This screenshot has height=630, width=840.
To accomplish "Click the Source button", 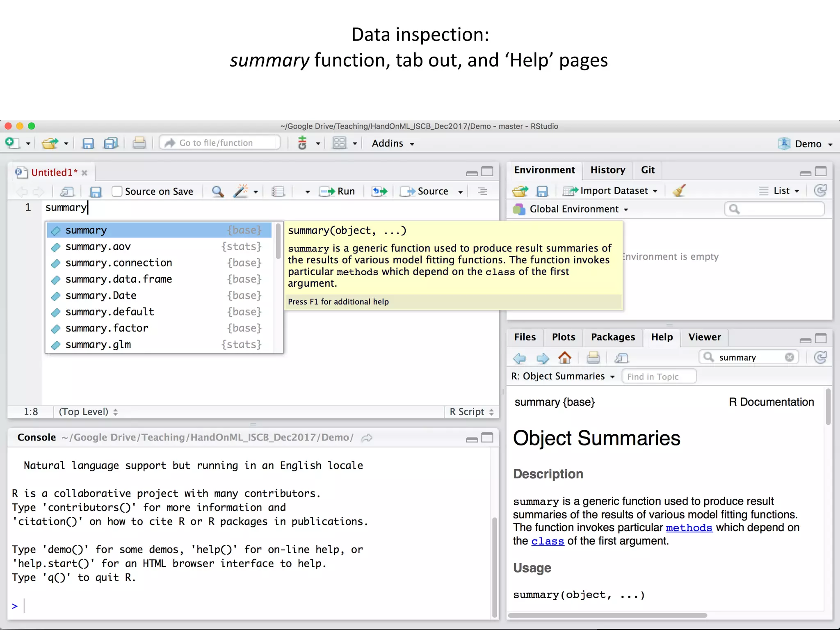I will (424, 192).
